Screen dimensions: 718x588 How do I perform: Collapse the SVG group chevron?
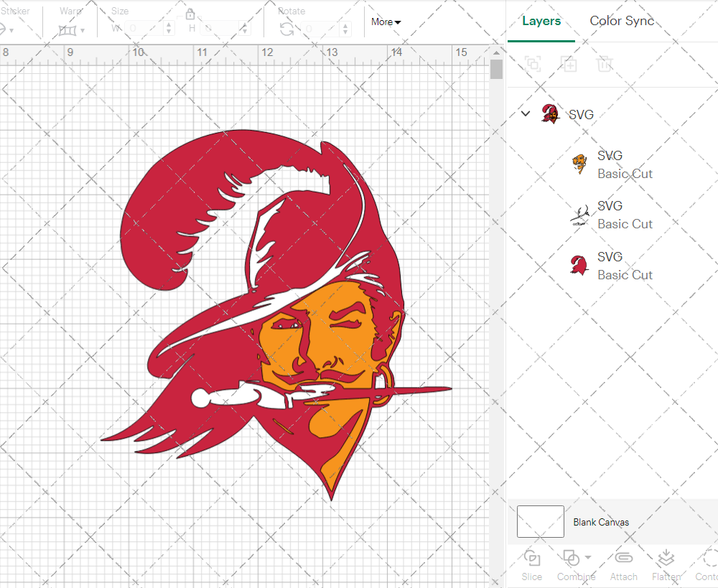(526, 113)
